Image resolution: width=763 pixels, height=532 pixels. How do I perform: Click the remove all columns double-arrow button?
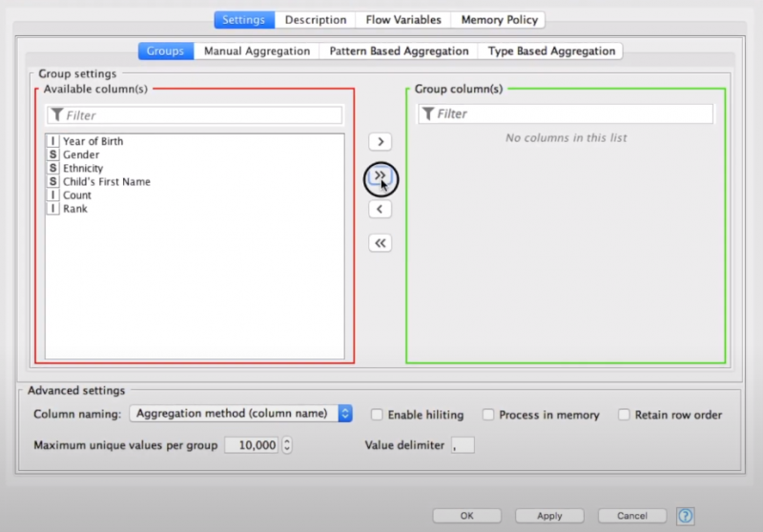(380, 243)
